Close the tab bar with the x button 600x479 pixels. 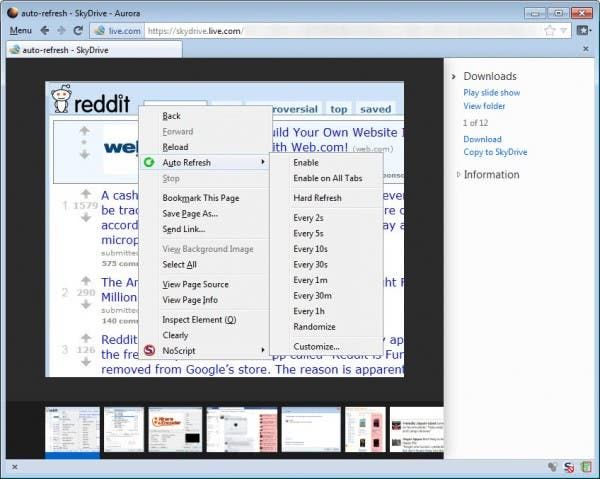(x=586, y=49)
